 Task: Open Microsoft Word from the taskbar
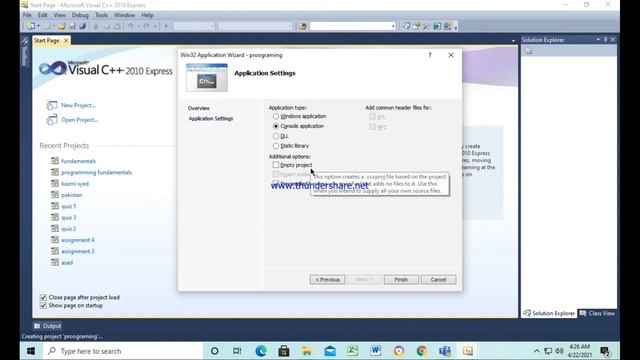pos(376,351)
